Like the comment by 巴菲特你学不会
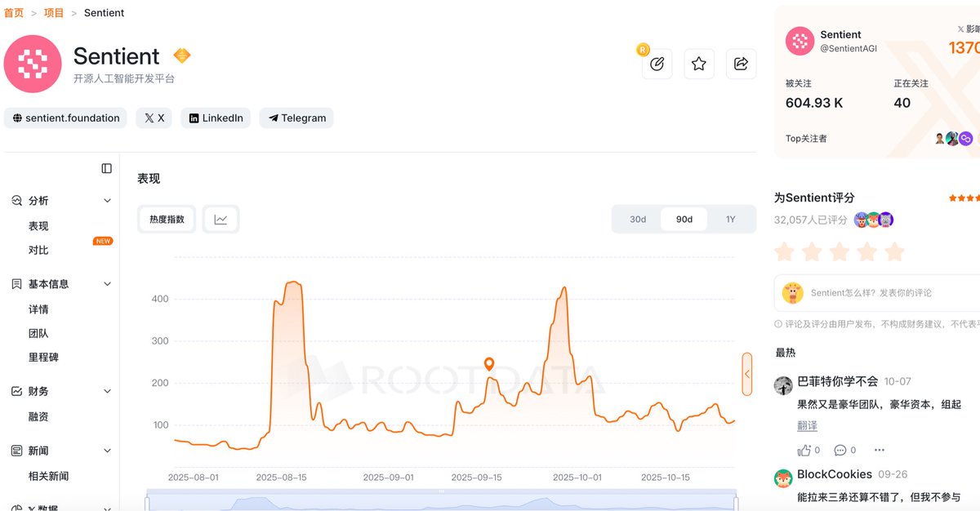 click(804, 450)
